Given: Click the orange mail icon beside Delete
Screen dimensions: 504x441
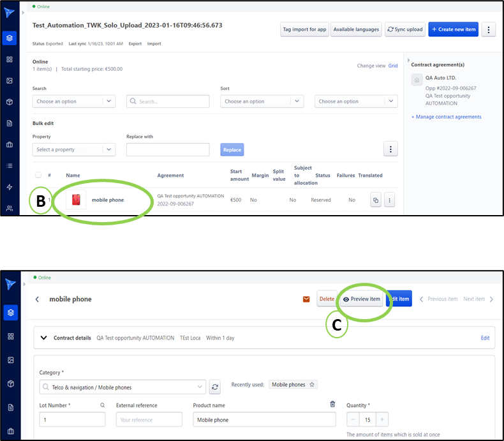Looking at the screenshot, I should [306, 299].
